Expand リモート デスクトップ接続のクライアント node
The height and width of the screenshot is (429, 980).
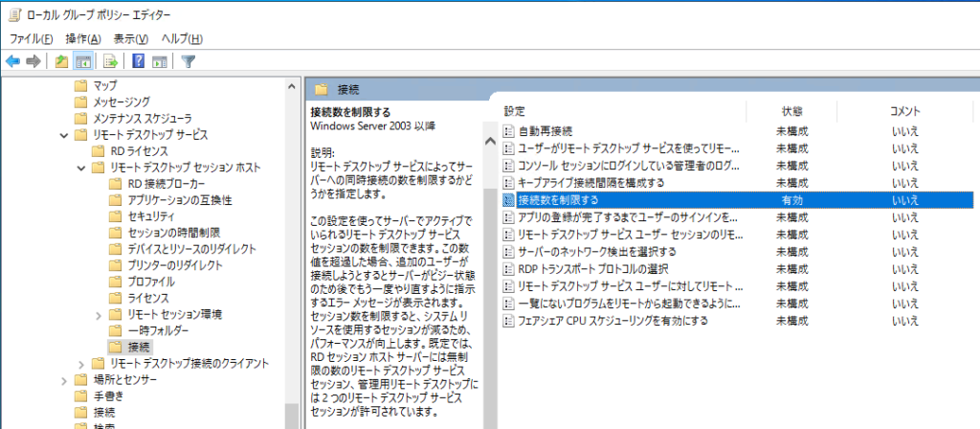(81, 363)
